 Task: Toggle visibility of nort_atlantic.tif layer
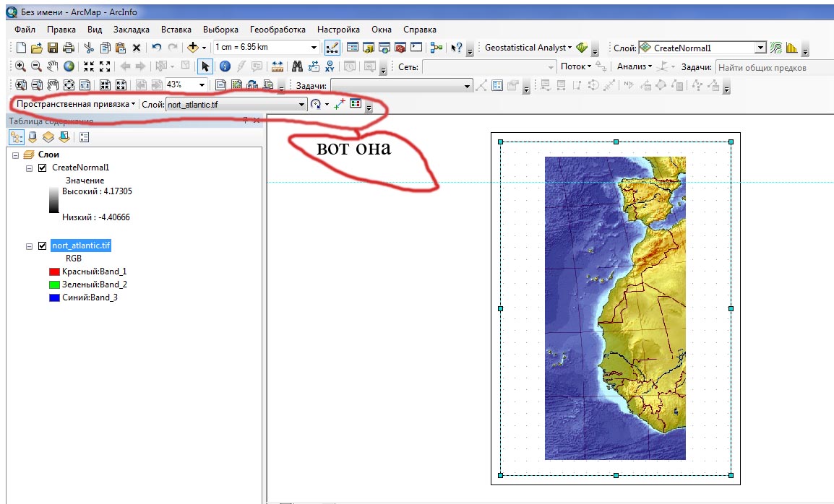pyautogui.click(x=42, y=246)
